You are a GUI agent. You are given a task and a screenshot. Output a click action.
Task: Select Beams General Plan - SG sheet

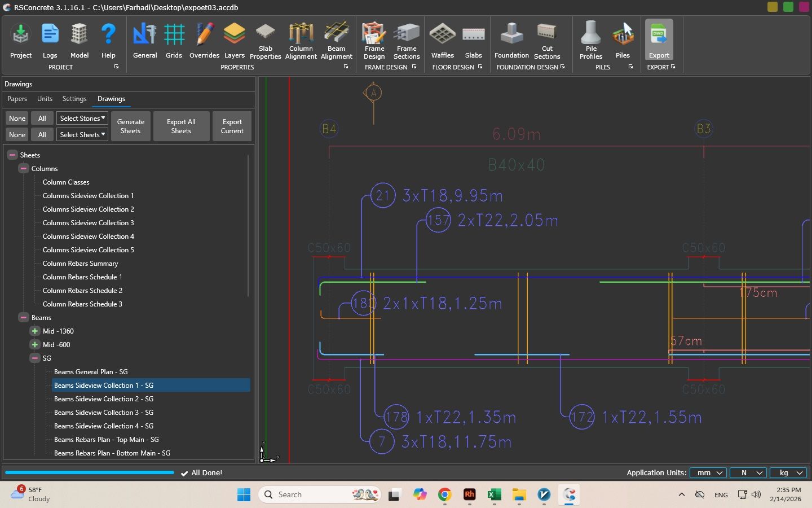(x=91, y=372)
